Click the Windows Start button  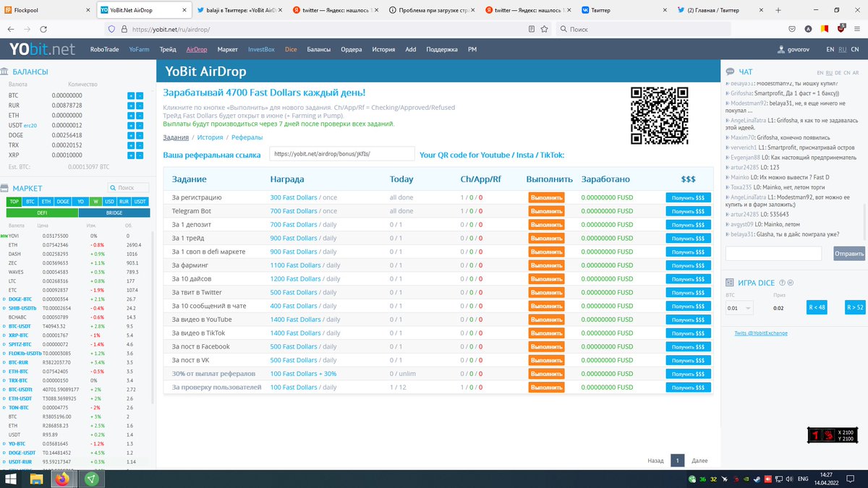(x=11, y=479)
